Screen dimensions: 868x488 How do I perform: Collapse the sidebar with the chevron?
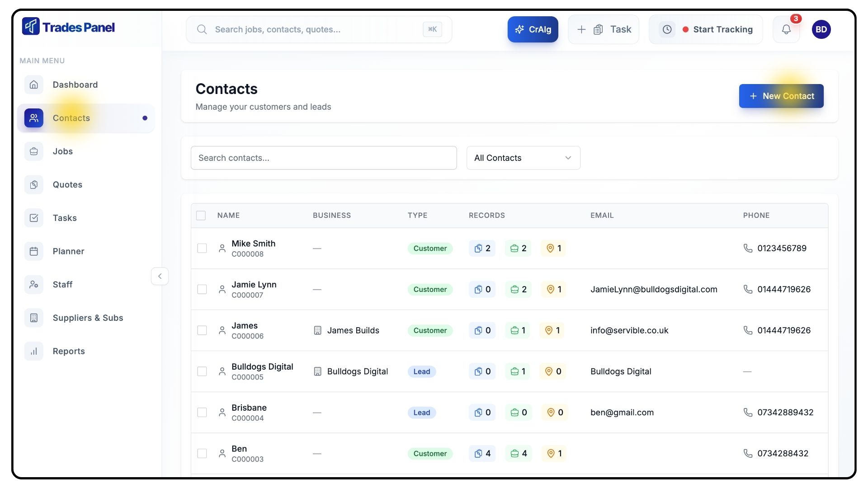(x=160, y=276)
